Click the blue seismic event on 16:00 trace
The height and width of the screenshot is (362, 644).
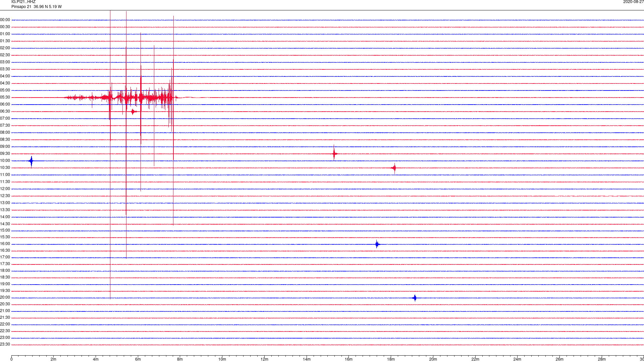point(377,244)
